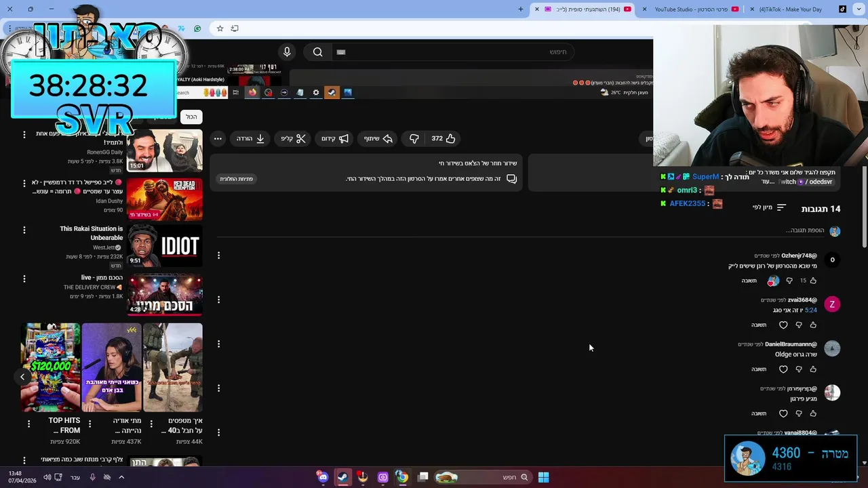Click the YouTube חיפוש search field
The image size is (868, 488).
[453, 52]
